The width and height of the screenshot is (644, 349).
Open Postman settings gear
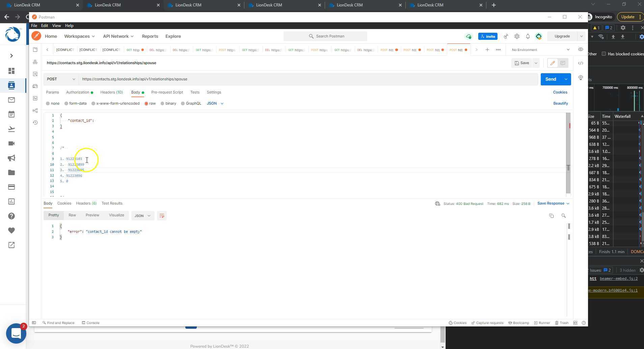tap(516, 36)
